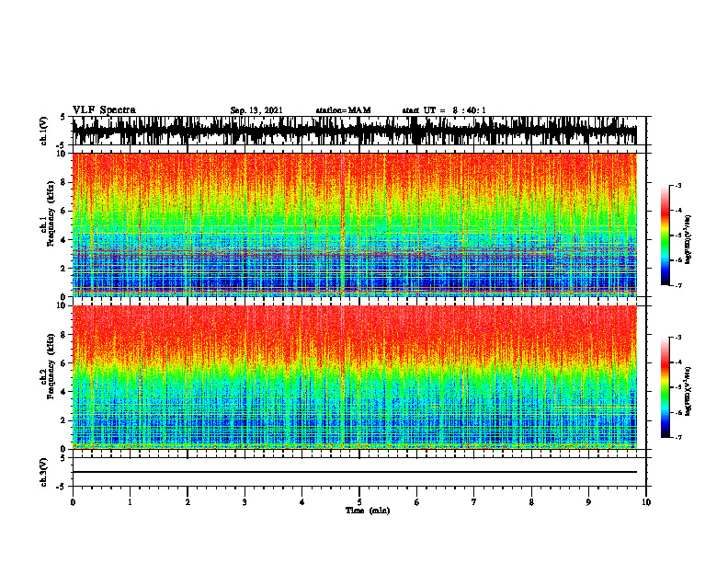728x563 pixels.
Task: Click the time axis tick label "3"
Action: 245,502
